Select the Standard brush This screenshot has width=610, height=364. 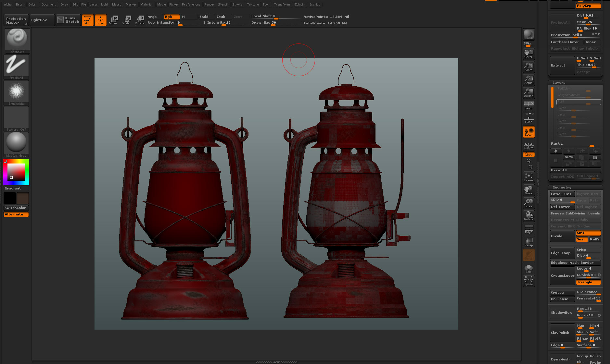[16, 39]
